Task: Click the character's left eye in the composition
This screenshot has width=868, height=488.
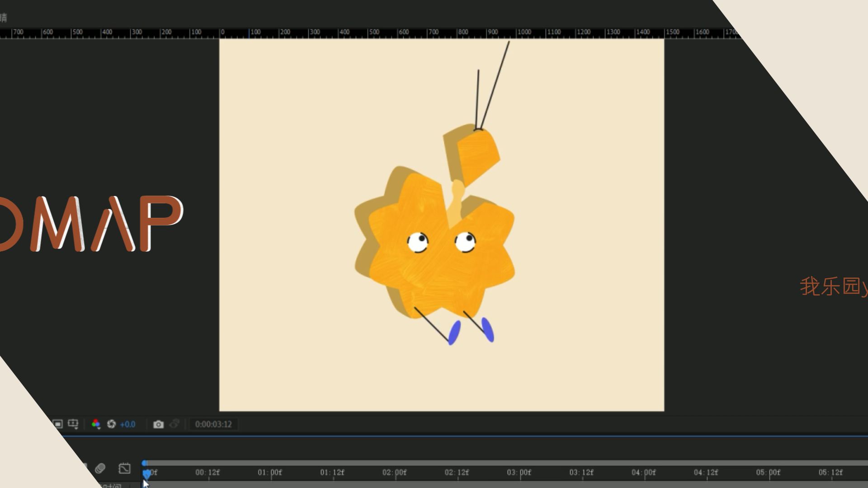Action: point(418,242)
